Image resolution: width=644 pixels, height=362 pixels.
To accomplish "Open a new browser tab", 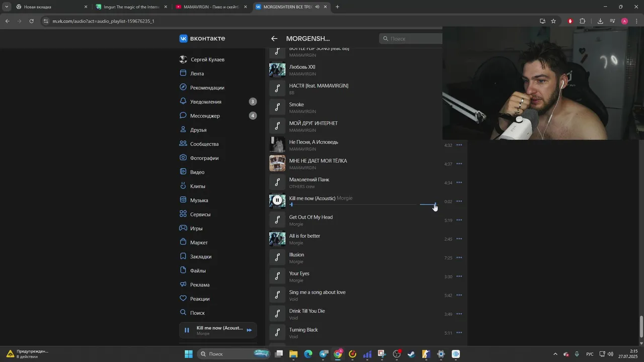I will [337, 7].
